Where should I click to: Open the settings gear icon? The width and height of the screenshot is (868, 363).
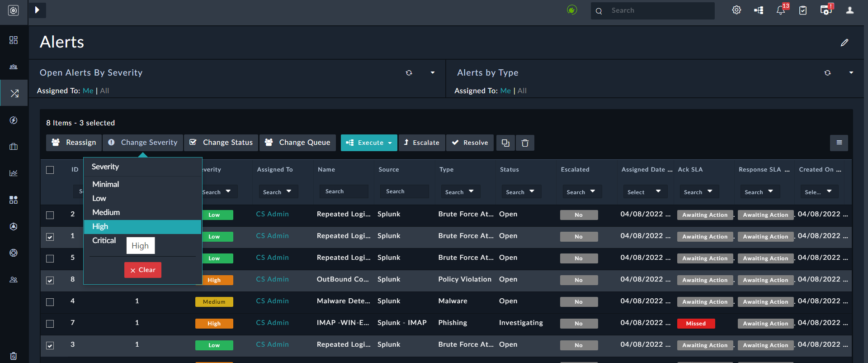(x=736, y=10)
